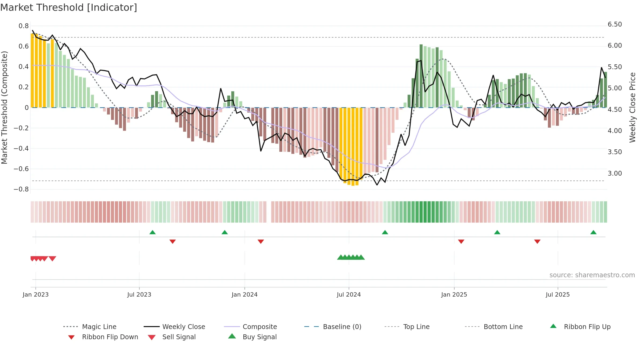Click the 4.50 price tick on the right axis
The height and width of the screenshot is (362, 644).
(615, 110)
